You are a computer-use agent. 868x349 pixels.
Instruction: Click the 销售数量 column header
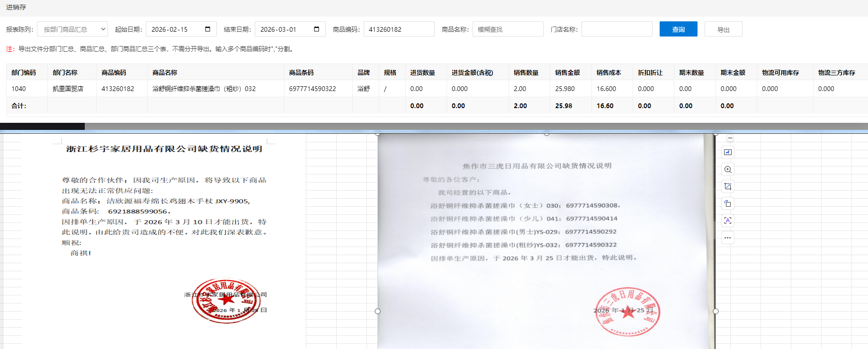[526, 73]
